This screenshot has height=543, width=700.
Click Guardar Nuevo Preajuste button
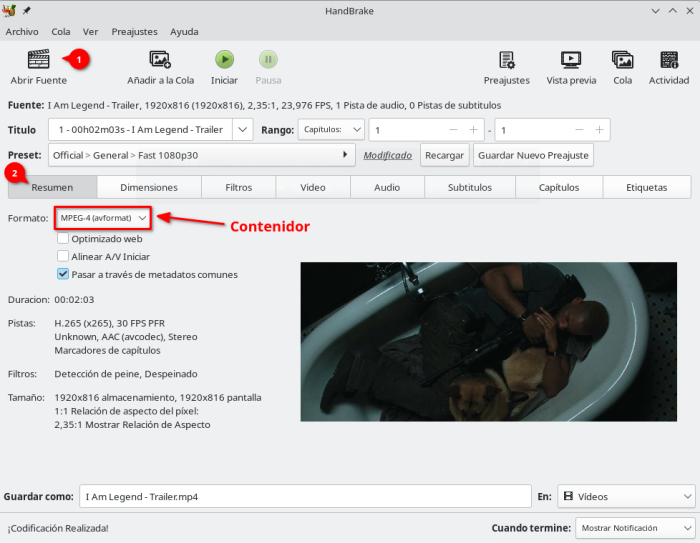533,155
